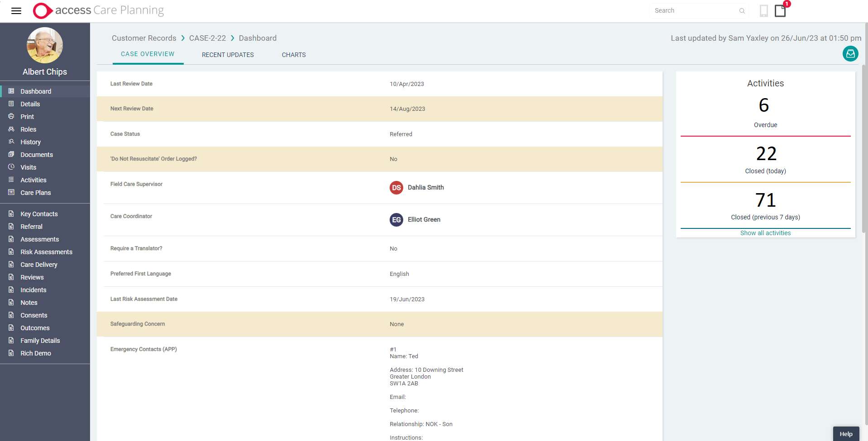Viewport: 868px width, 441px height.
Task: Select the Case Overview tab
Action: [x=148, y=54]
